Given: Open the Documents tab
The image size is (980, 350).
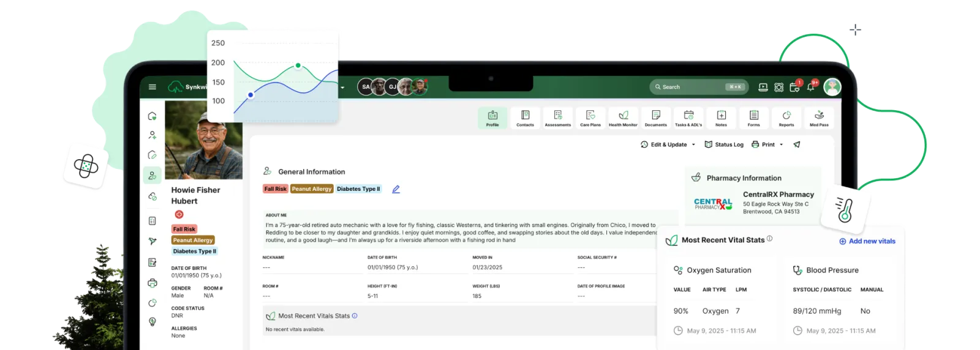Looking at the screenshot, I should (656, 118).
